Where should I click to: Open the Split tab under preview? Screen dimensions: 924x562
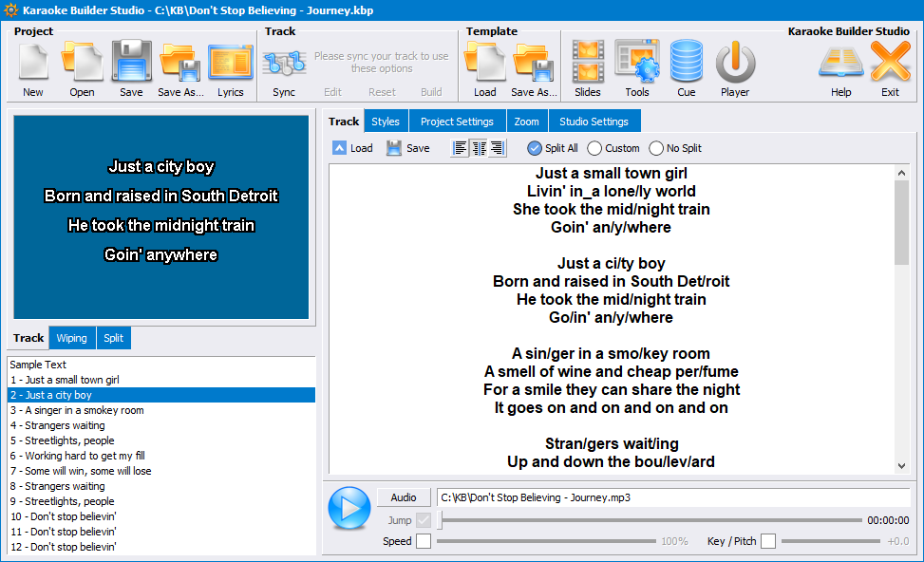coord(114,338)
